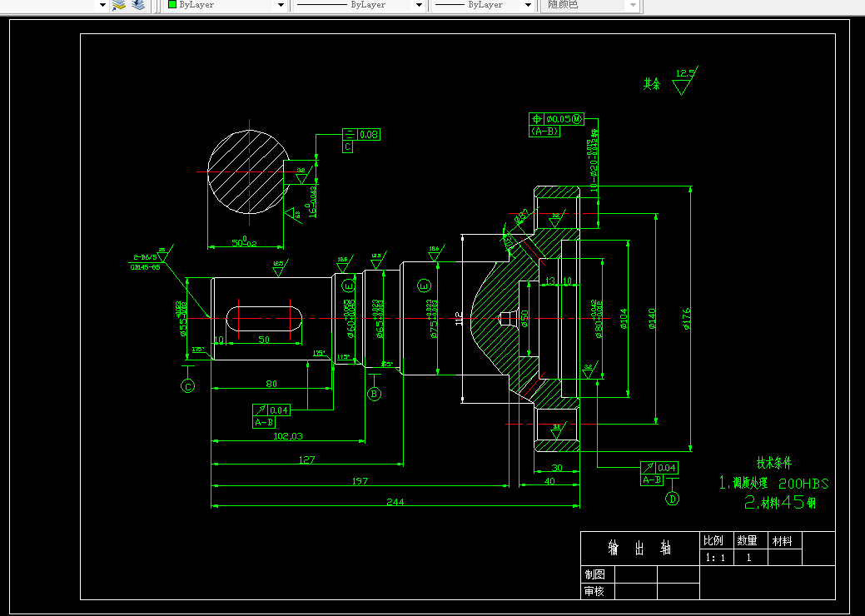This screenshot has width=865, height=616.
Task: Select the 其余 surface finish label
Action: [652, 84]
